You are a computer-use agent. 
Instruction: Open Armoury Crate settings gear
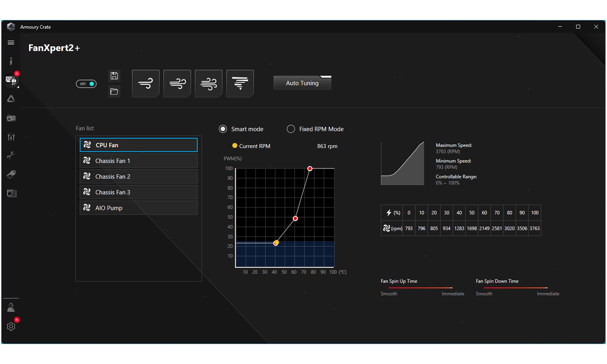click(11, 327)
